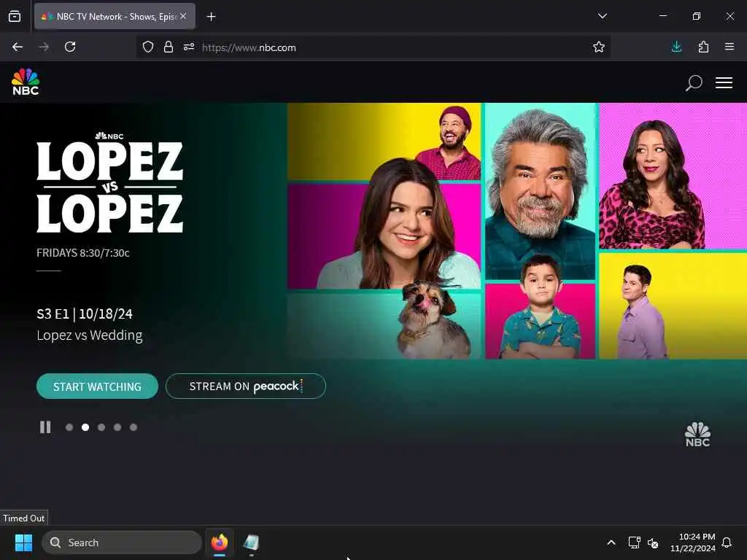This screenshot has width=747, height=560.
Task: Click the 'FRIDAYS 8:30/7:30c' schedule text
Action: click(83, 253)
